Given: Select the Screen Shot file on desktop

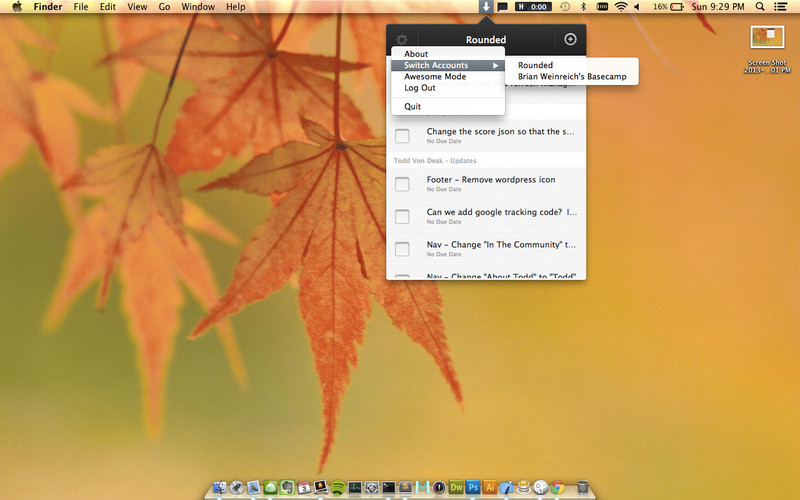Looking at the screenshot, I should click(x=767, y=49).
